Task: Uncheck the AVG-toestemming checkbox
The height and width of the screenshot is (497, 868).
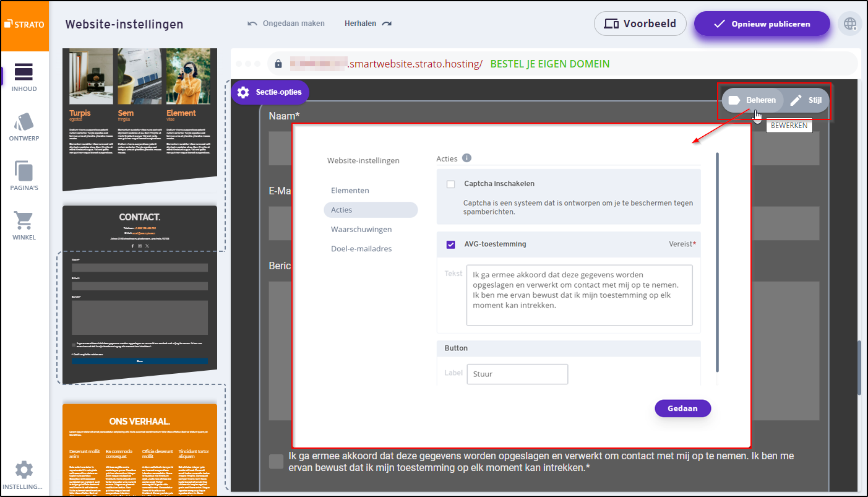Action: [451, 244]
